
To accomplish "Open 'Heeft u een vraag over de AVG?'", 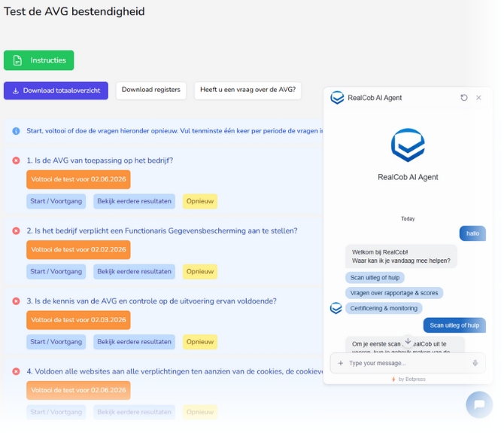I will pos(247,90).
